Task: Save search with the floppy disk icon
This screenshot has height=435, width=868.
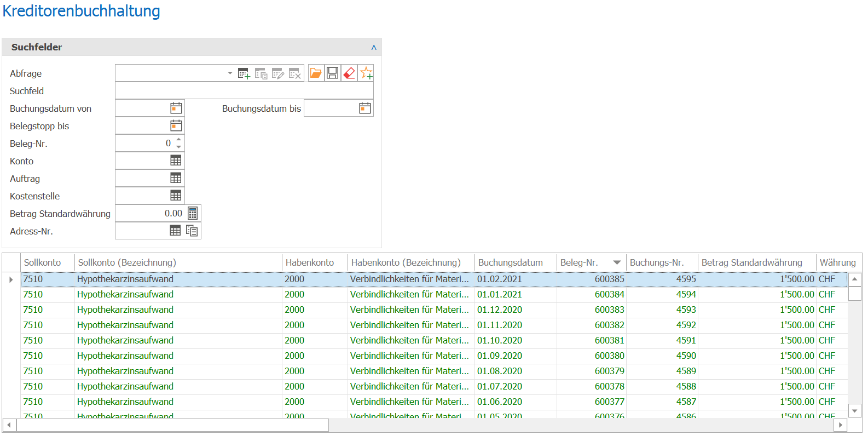Action: pos(332,73)
